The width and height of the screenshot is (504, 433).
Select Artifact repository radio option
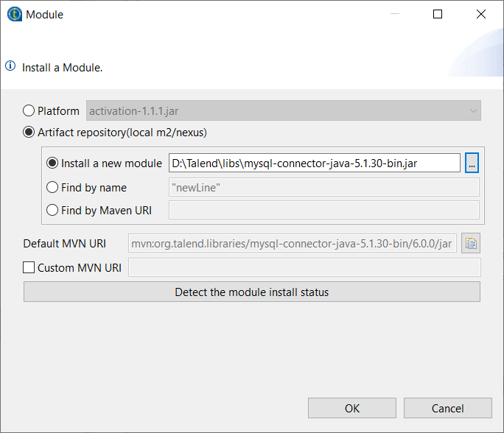click(29, 133)
